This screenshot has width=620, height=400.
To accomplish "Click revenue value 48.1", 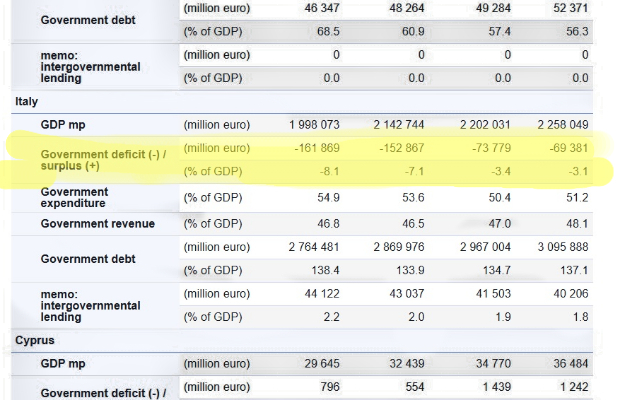I will 577,224.
